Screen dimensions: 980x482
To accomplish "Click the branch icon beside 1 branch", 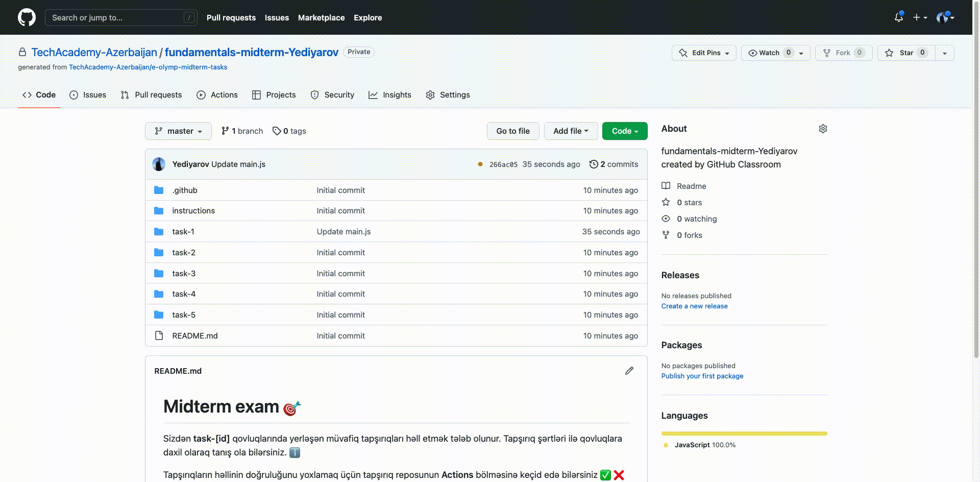I will (x=225, y=131).
